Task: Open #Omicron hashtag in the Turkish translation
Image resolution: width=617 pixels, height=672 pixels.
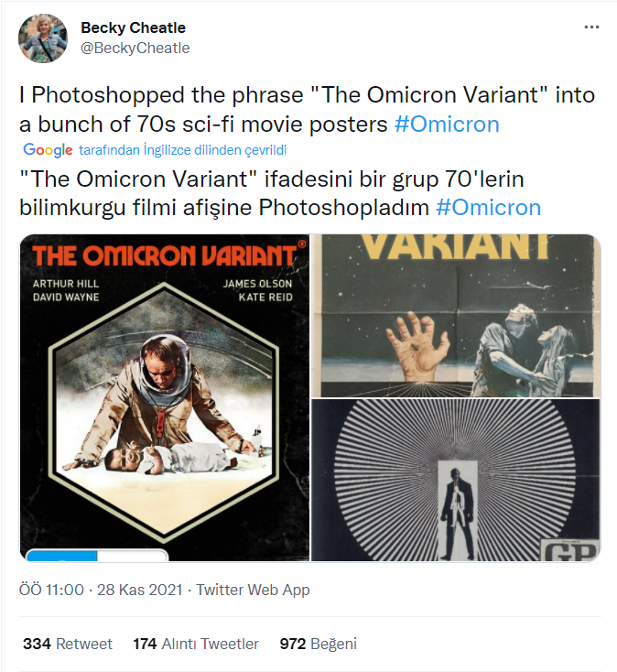Action: (x=488, y=207)
